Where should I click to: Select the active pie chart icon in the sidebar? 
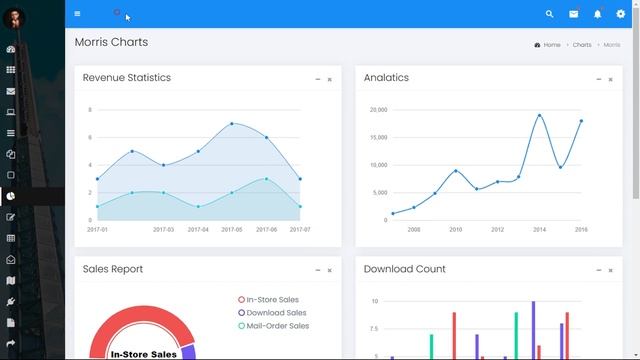11,196
